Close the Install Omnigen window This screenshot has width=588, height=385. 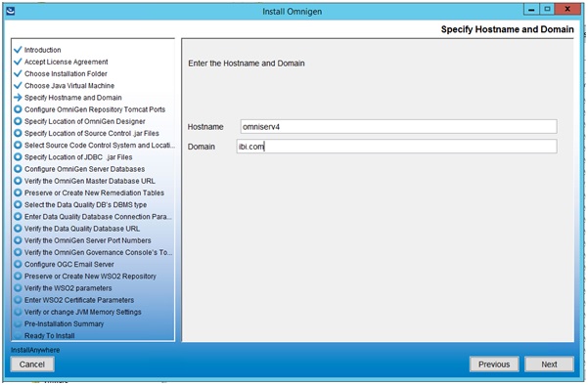[567, 10]
